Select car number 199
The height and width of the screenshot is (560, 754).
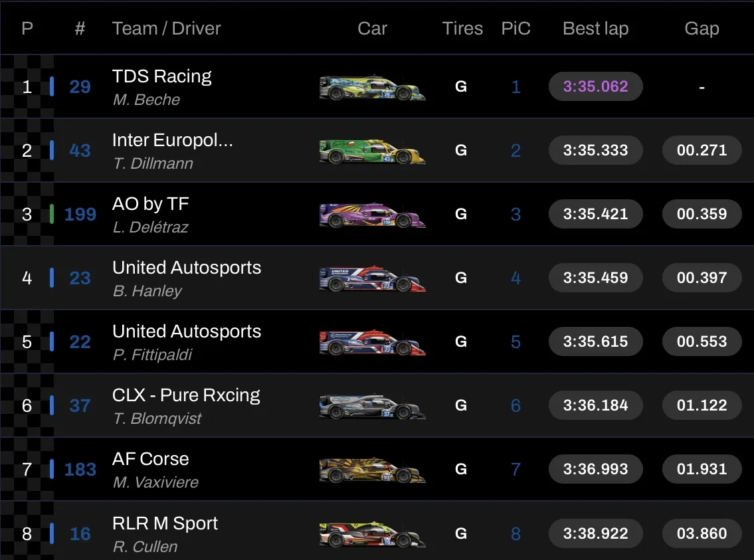coord(80,215)
